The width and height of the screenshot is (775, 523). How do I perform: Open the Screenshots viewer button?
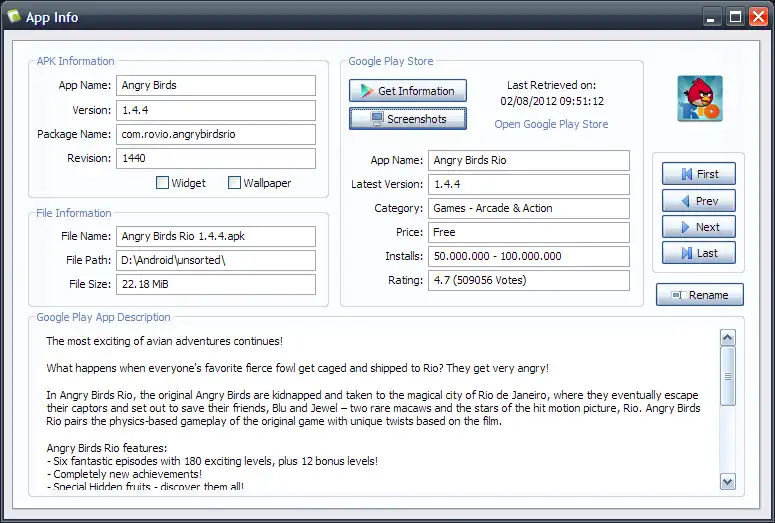coord(407,119)
